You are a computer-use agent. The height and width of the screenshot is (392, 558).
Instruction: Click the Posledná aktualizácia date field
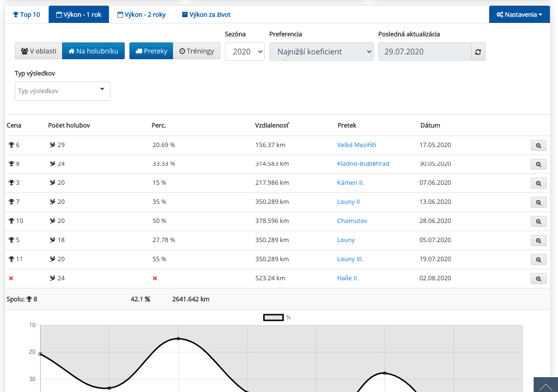[x=425, y=52]
